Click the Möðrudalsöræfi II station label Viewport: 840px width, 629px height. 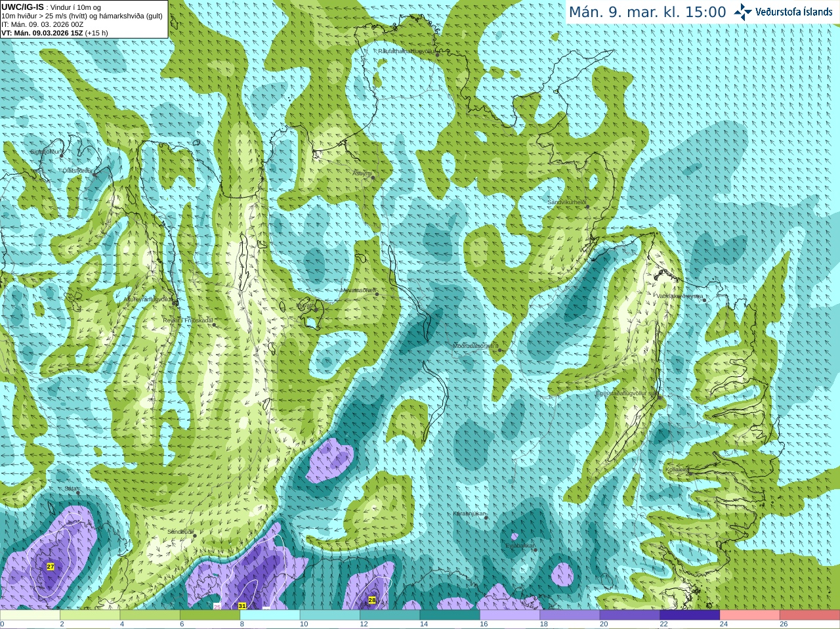pyautogui.click(x=476, y=346)
